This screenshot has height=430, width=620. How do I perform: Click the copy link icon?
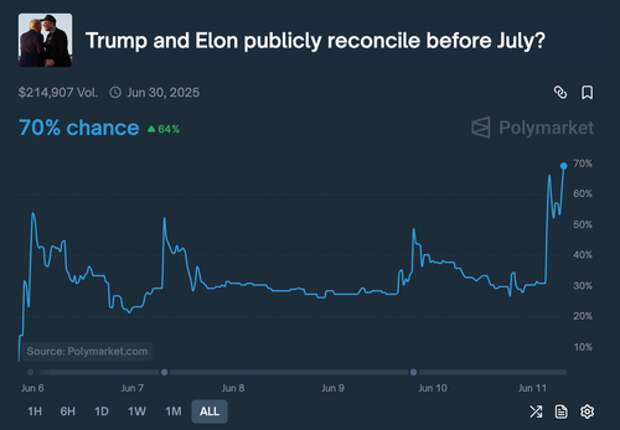(x=561, y=93)
